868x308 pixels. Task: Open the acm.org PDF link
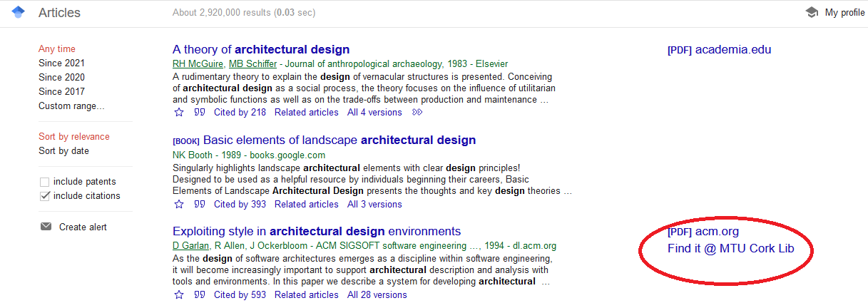[703, 232]
